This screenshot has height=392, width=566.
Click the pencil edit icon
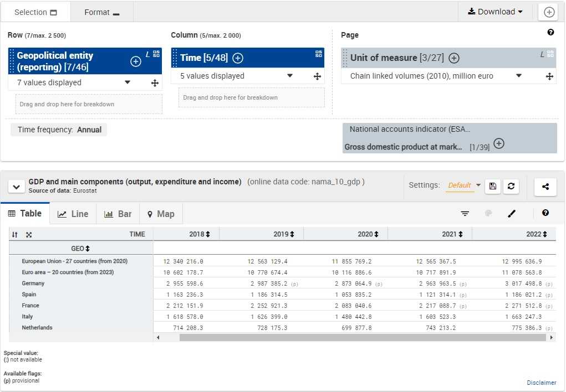pos(512,214)
